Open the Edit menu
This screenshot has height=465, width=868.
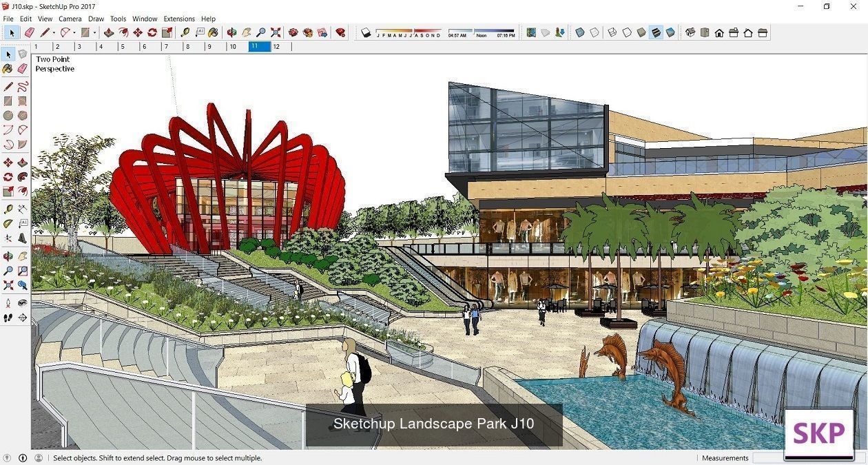[25, 19]
